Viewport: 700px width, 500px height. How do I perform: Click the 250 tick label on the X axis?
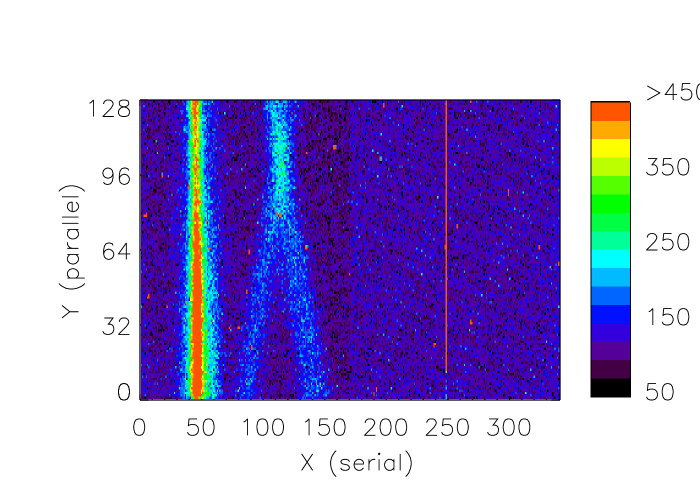(447, 427)
